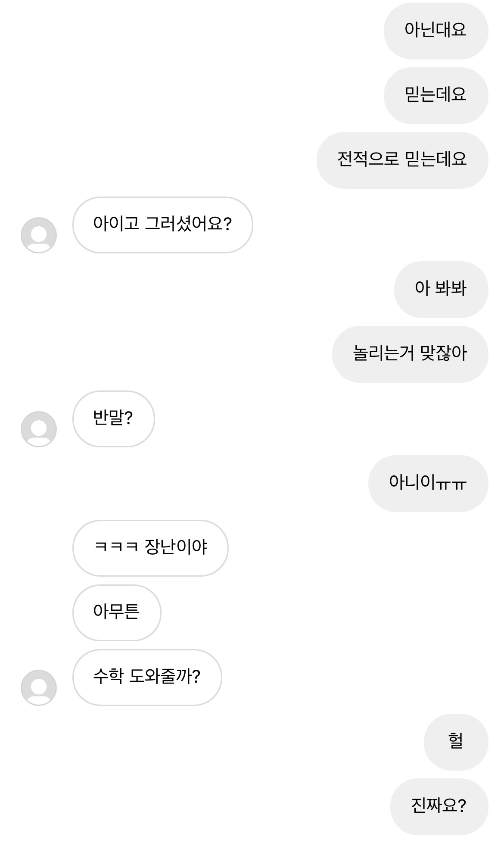Click the 수학 도와줄까? chat bubble
Viewport: 504px width, 843px height.
147,677
